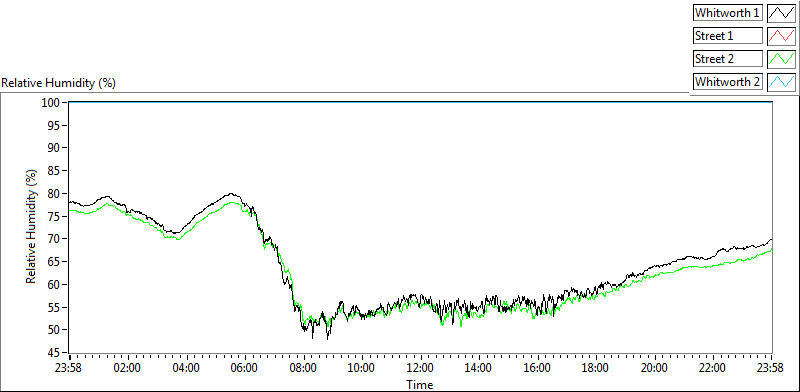Click the Street 1 red line icon
Image resolution: width=800 pixels, height=392 pixels.
(781, 36)
